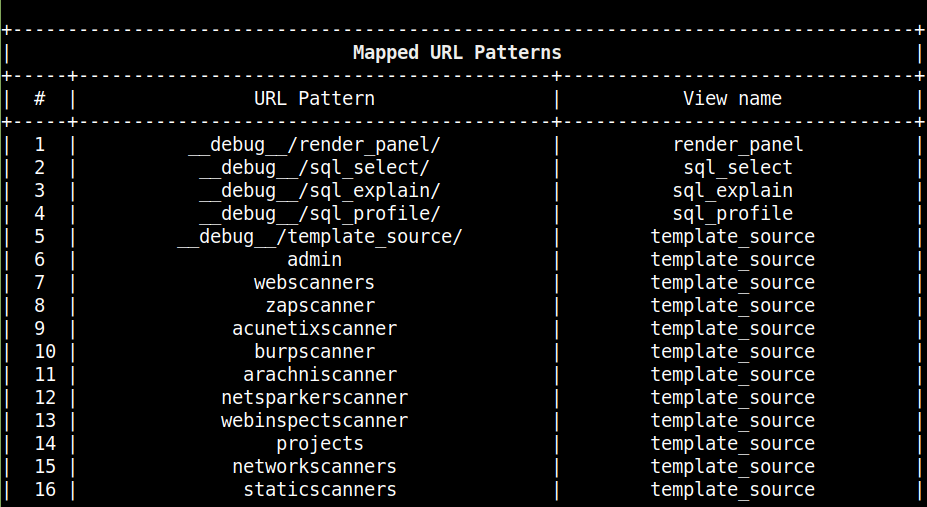The image size is (927, 507).
Task: Click the render_panel view name
Action: click(738, 145)
